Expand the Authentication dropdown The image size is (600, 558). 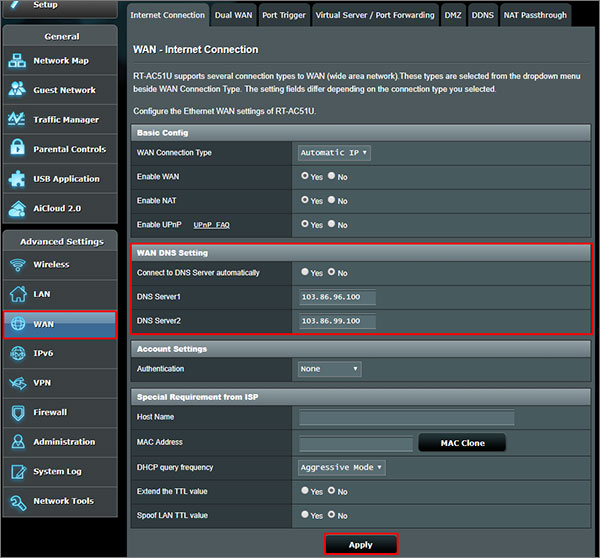(329, 369)
